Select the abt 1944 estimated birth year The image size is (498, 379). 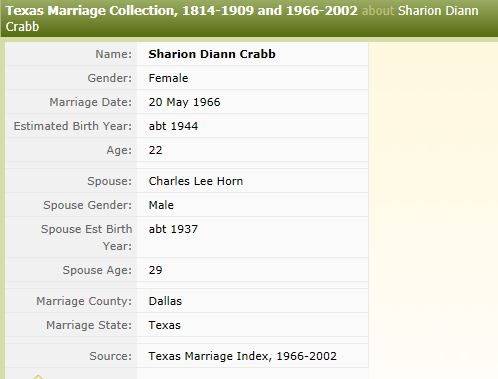tap(173, 126)
